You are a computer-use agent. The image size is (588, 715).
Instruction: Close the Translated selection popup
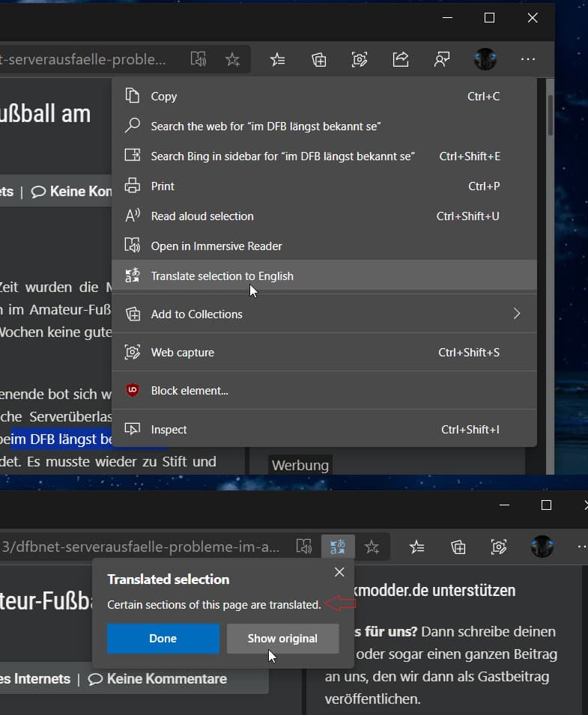click(x=339, y=572)
